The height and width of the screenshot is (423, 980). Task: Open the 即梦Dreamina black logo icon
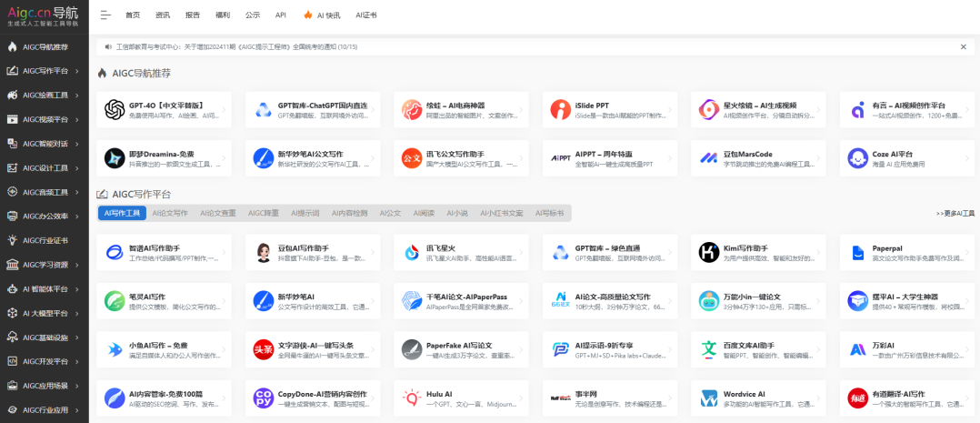tap(115, 158)
